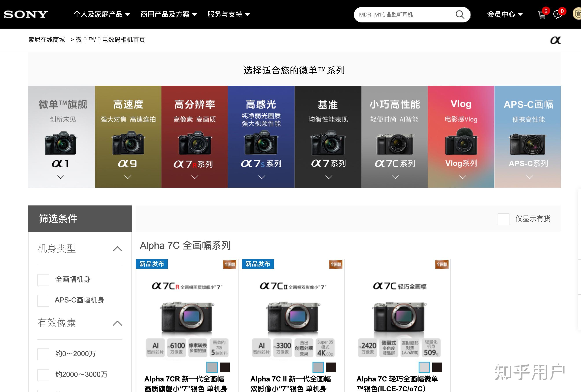Check the 约2000～3000万 pixel filter
The width and height of the screenshot is (581, 392).
[43, 375]
